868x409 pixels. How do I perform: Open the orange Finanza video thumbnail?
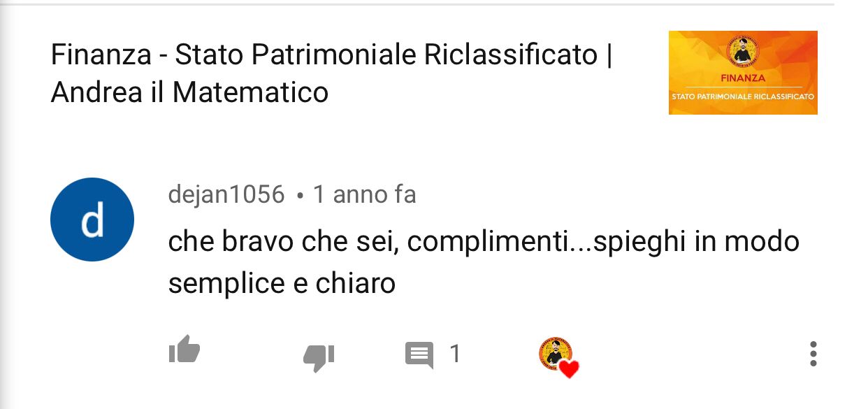point(743,73)
